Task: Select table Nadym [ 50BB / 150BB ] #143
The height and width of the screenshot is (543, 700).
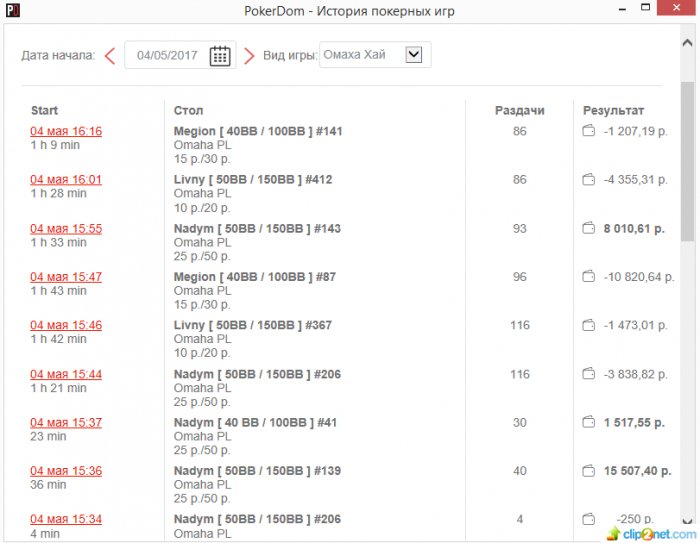Action: click(257, 229)
